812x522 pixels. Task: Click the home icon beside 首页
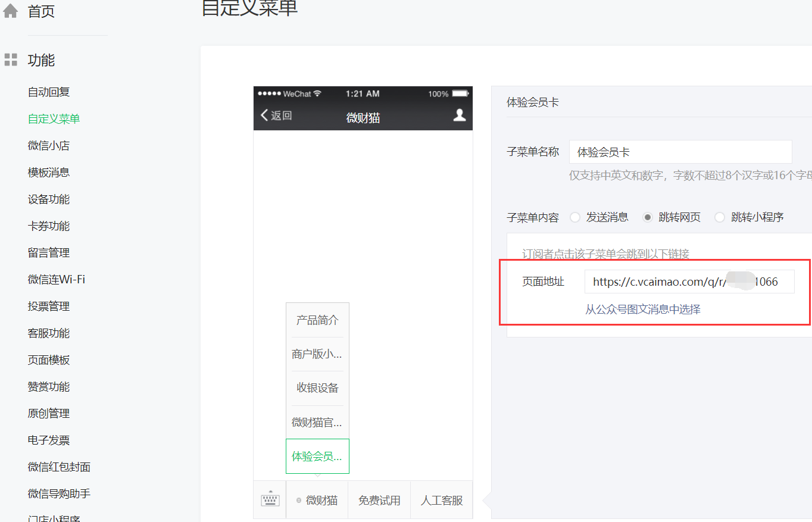click(11, 11)
